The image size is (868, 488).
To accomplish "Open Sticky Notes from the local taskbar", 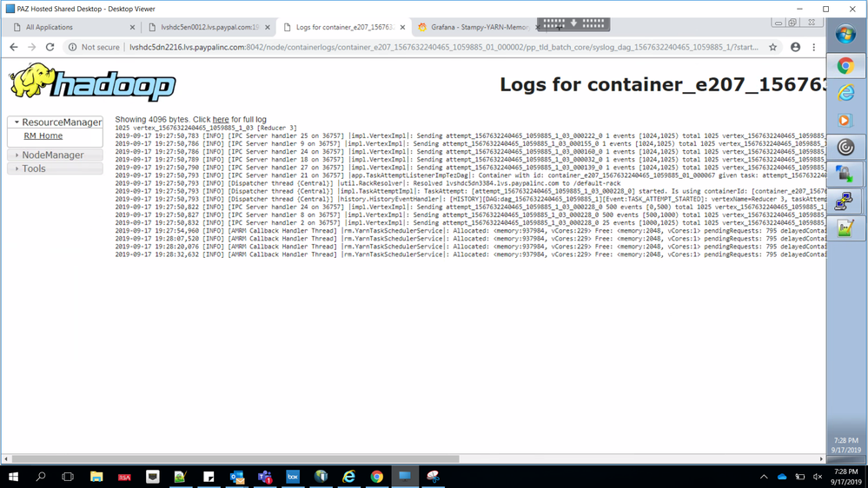I will pyautogui.click(x=209, y=477).
